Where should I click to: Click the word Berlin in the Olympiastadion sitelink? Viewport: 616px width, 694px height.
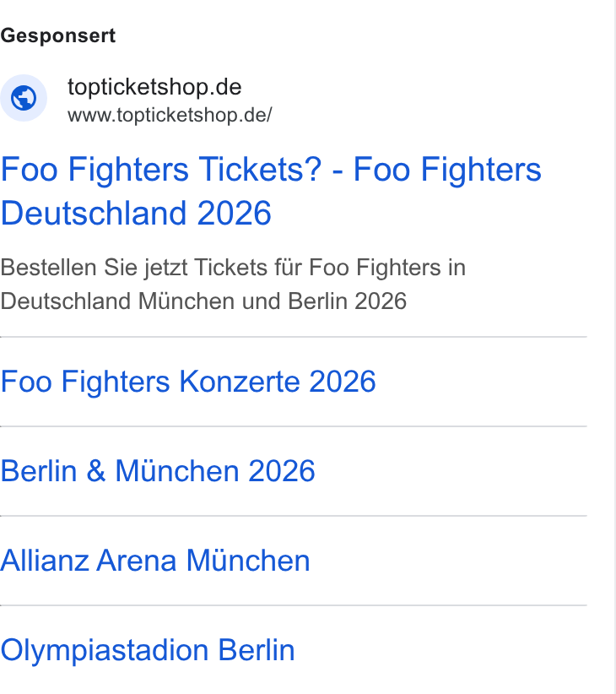[x=257, y=650]
